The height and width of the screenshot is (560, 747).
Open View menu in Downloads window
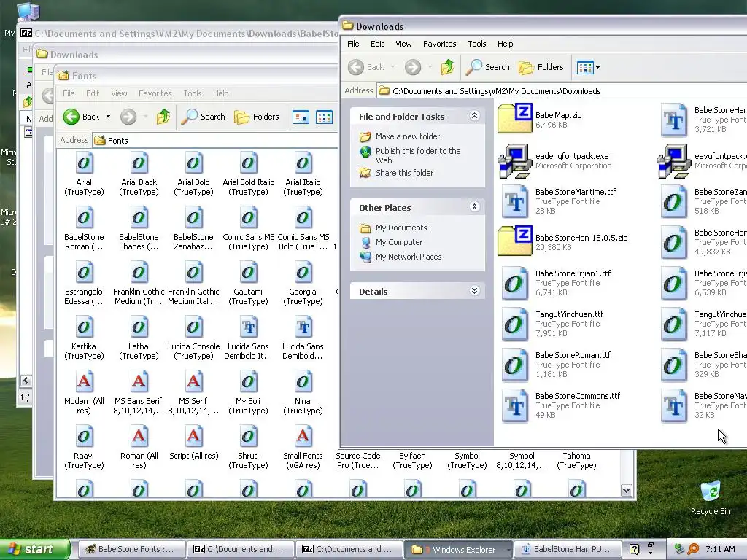(403, 44)
